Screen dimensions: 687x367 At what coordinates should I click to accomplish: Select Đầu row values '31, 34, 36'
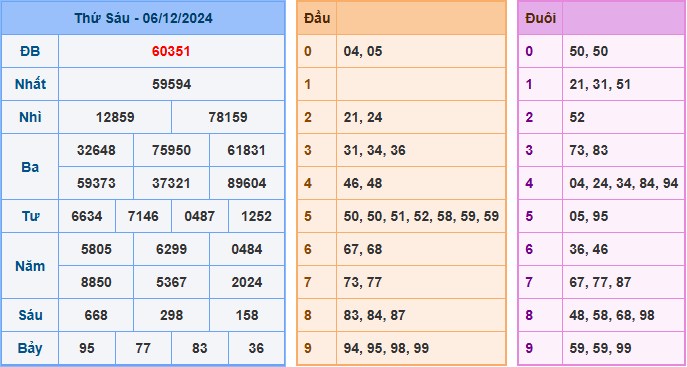pos(375,151)
